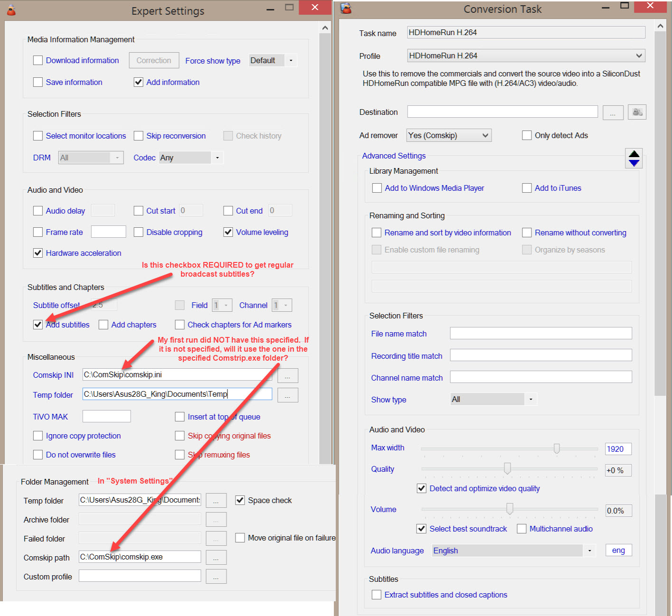The image size is (672, 616).
Task: Click the Conversion Task window app icon
Action: click(x=346, y=9)
